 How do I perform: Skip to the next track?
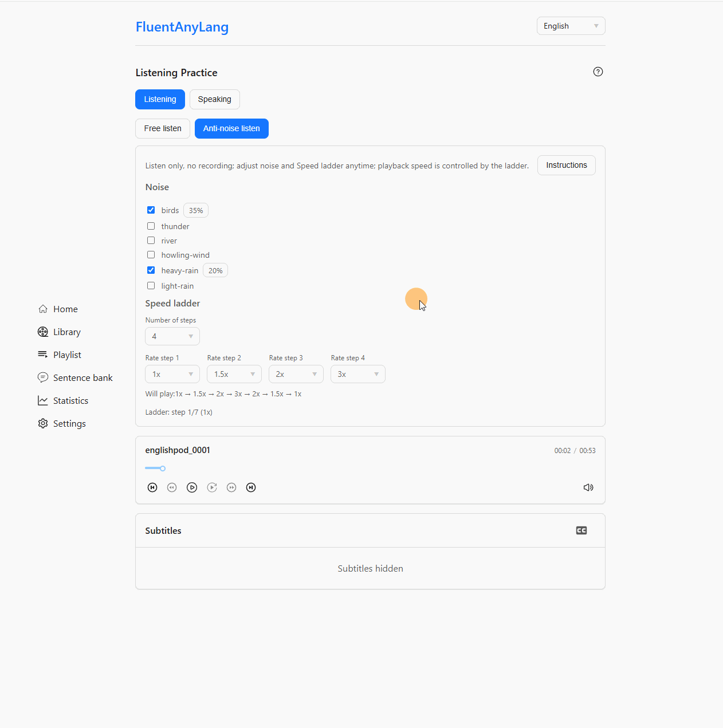coord(251,487)
